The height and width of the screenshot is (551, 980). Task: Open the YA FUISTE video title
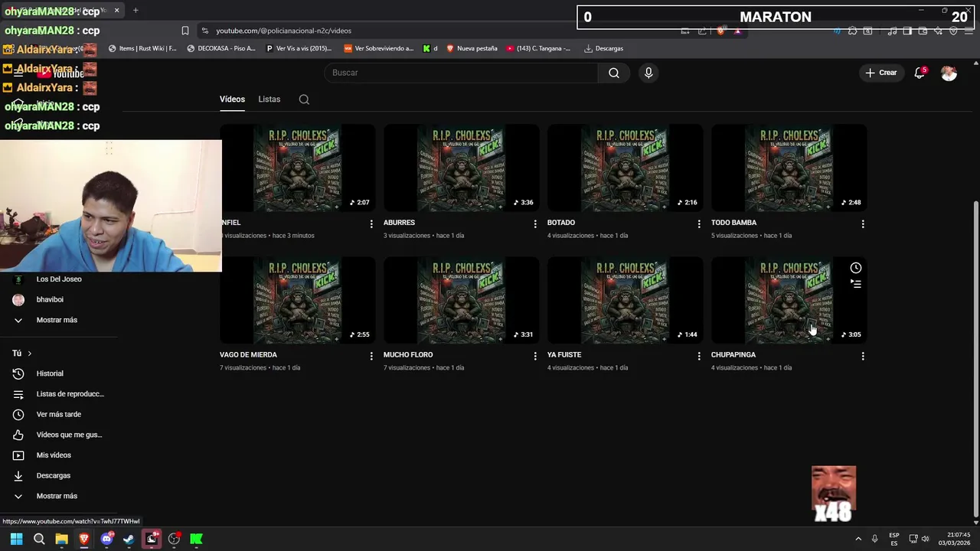[x=564, y=355]
